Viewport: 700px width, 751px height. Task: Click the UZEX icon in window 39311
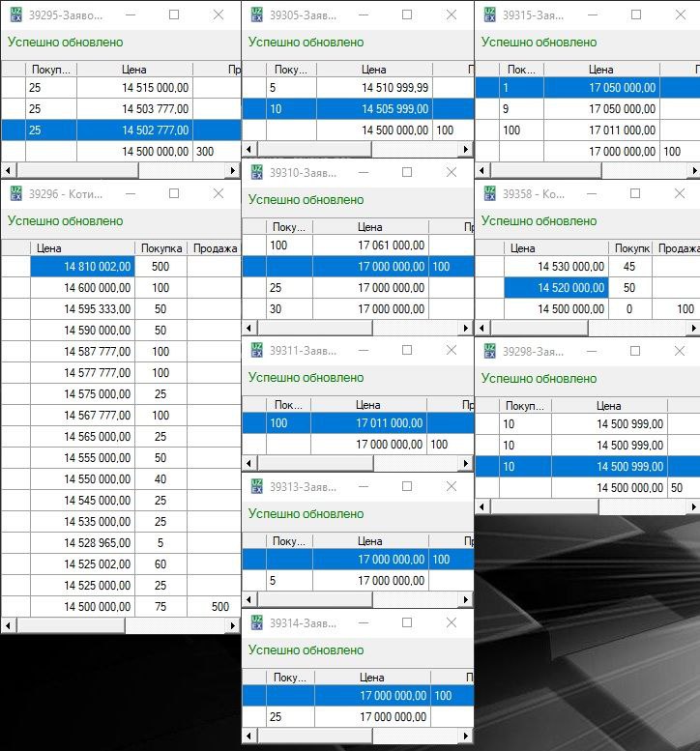click(x=256, y=350)
